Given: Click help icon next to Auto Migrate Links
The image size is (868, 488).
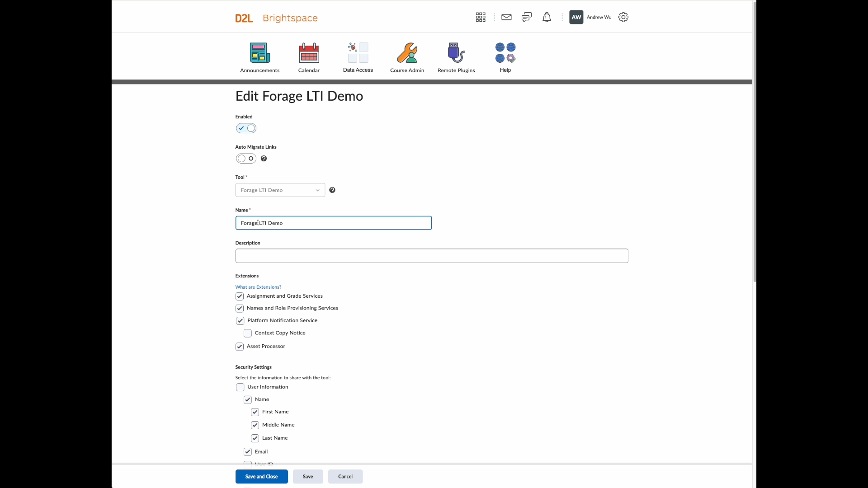Looking at the screenshot, I should point(264,159).
